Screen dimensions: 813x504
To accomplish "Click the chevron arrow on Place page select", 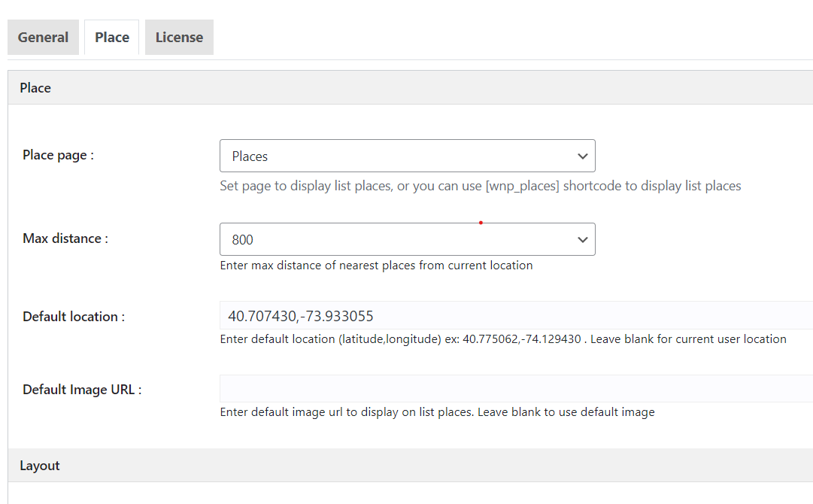I will (x=581, y=156).
